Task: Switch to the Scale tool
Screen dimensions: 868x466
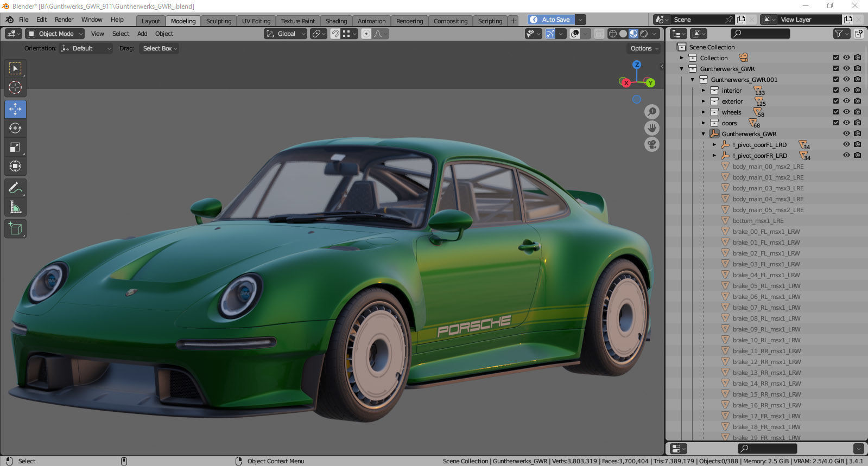Action: pyautogui.click(x=15, y=147)
